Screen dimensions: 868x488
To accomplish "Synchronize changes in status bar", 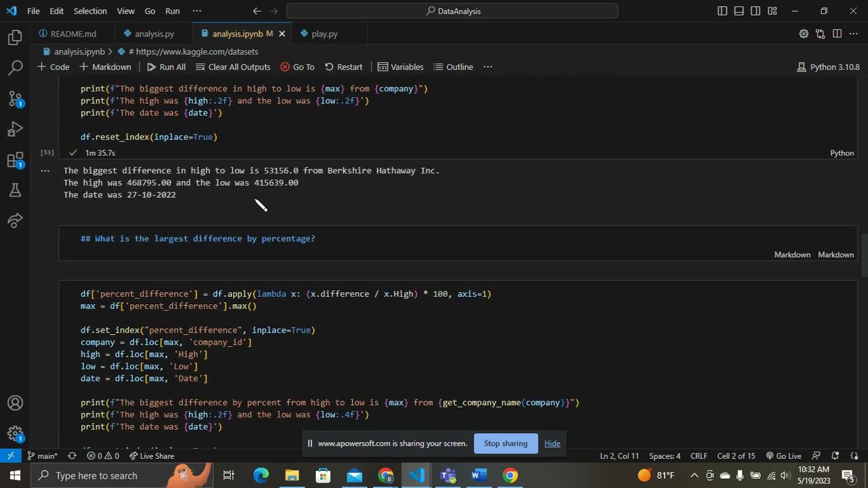I will click(x=72, y=456).
